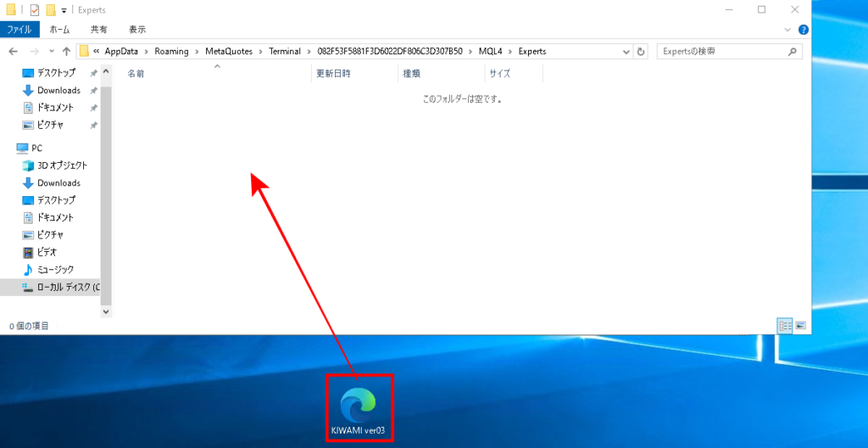The height and width of the screenshot is (448, 868).
Task: Open the 表示 ribbon tab
Action: [137, 30]
